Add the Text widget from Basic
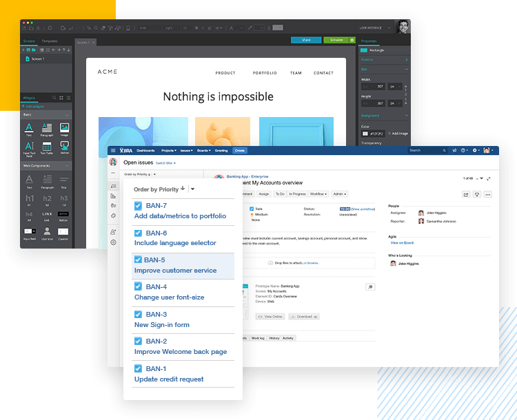The width and height of the screenshot is (517, 420). click(29, 129)
